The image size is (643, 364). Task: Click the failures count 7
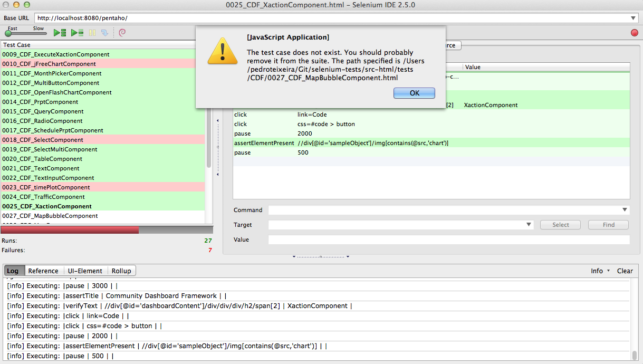[210, 250]
